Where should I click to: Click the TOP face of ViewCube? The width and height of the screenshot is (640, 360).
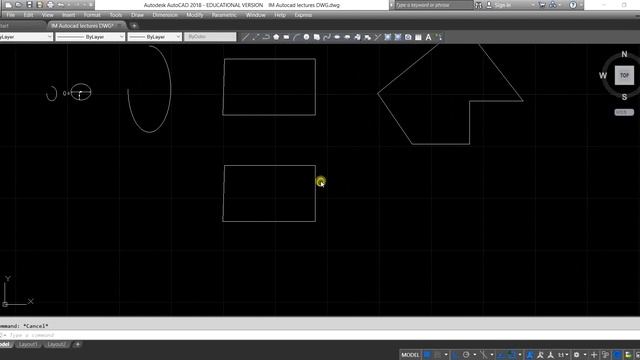click(624, 76)
